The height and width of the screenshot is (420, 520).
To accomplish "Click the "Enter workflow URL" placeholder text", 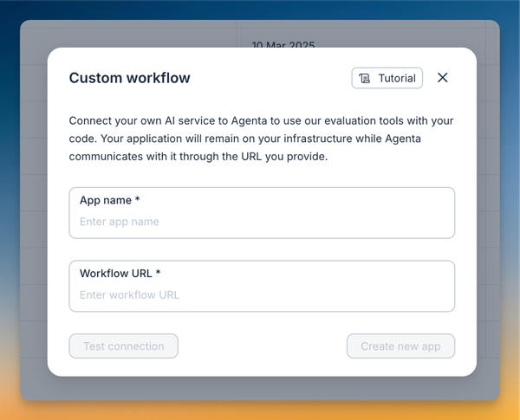I will 129,294.
